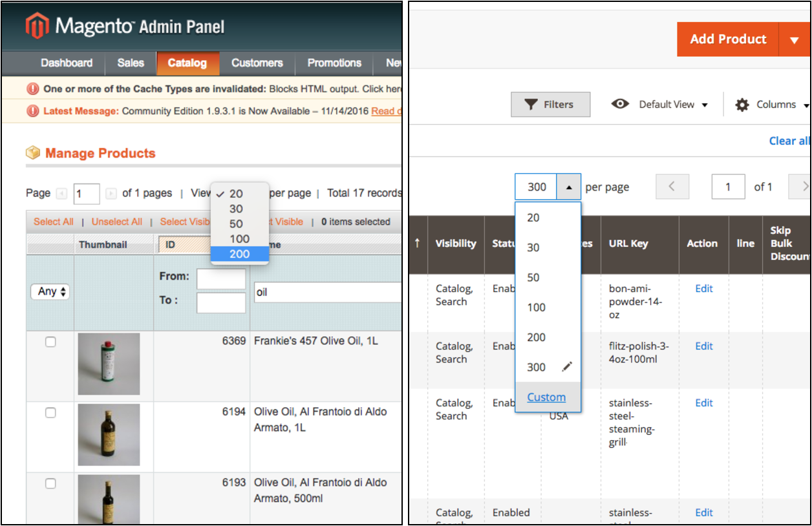
Task: Click the Custom per-page link
Action: tap(546, 397)
